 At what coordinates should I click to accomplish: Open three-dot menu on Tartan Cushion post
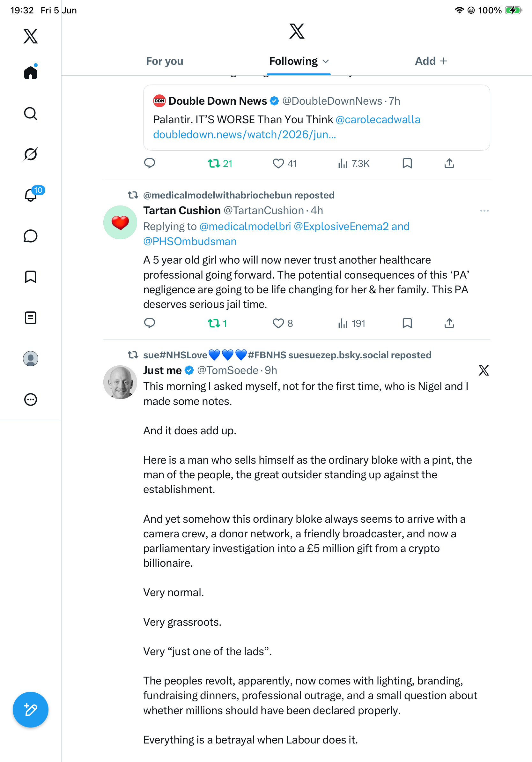pyautogui.click(x=484, y=211)
